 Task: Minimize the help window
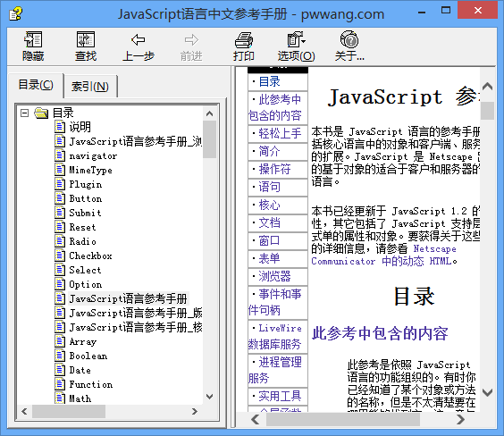point(422,13)
